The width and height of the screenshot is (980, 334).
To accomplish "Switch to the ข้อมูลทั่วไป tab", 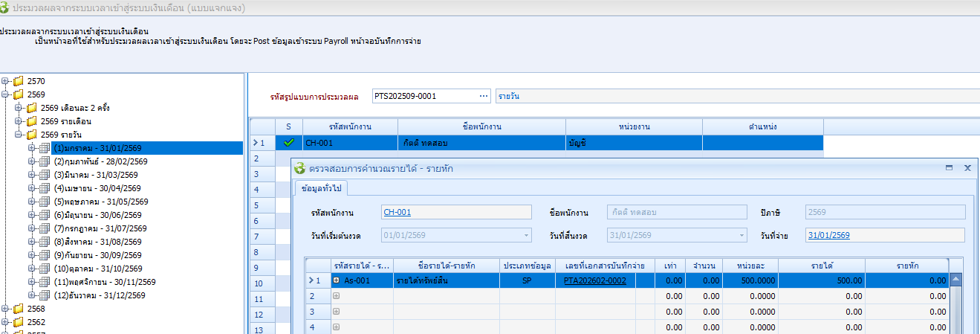I will click(322, 188).
